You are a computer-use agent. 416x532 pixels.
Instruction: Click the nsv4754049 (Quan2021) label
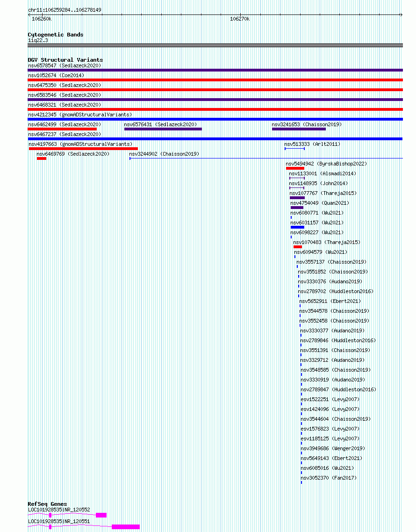point(320,203)
